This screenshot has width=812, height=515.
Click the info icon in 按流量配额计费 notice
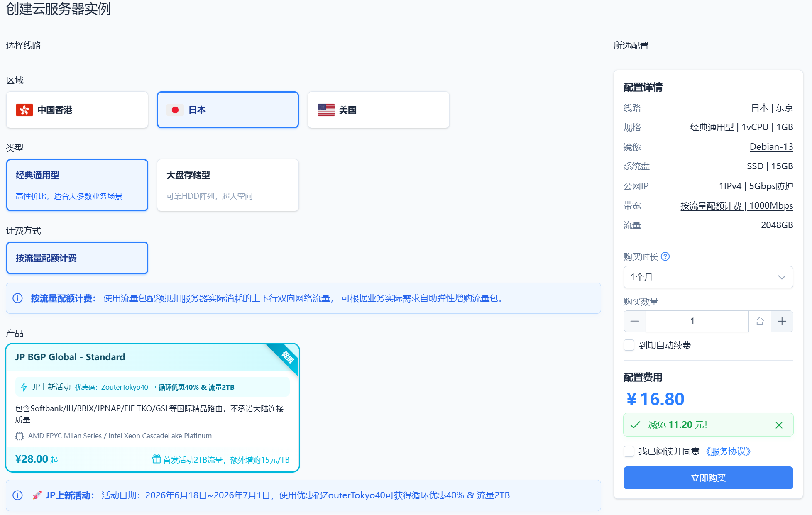pos(17,298)
